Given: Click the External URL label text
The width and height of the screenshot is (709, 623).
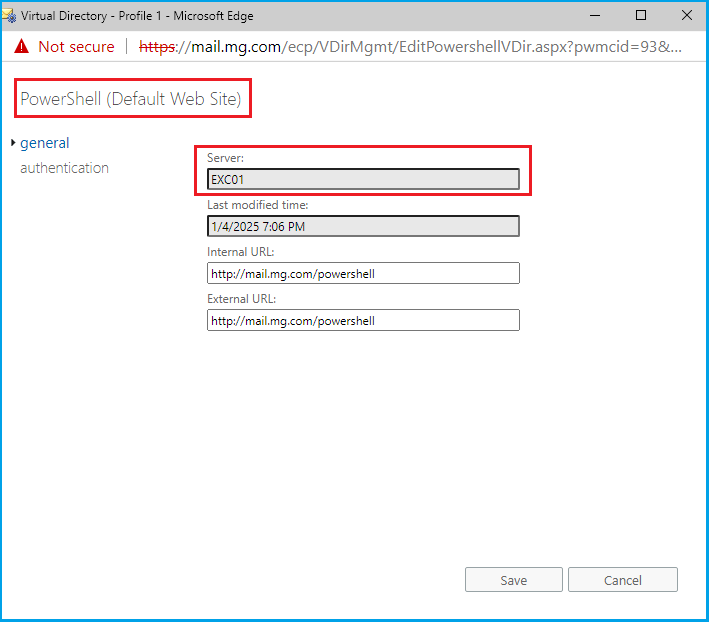Looking at the screenshot, I should [242, 299].
